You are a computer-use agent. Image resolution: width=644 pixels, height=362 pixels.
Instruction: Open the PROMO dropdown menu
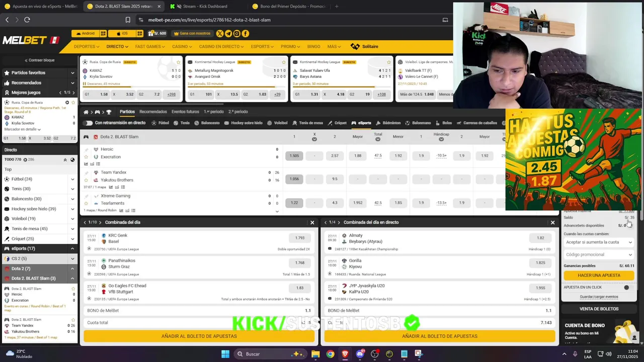pyautogui.click(x=290, y=46)
